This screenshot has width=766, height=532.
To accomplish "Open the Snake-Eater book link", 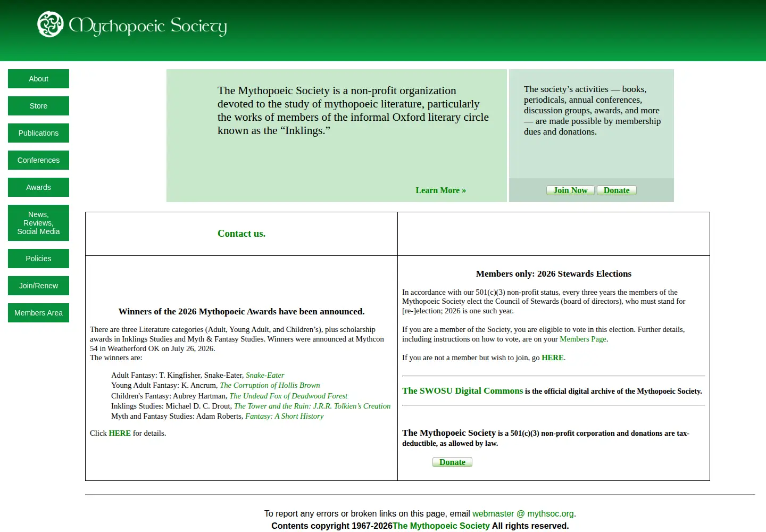I will click(265, 375).
